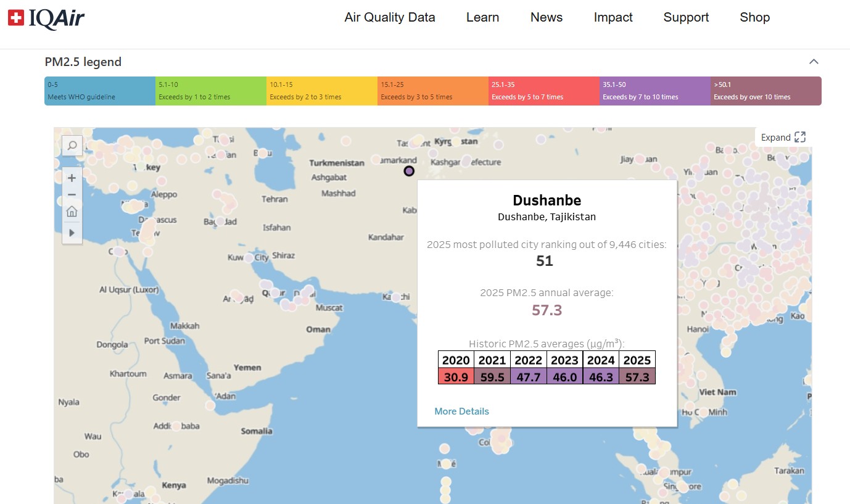Open the Air Quality Data menu

(x=390, y=17)
